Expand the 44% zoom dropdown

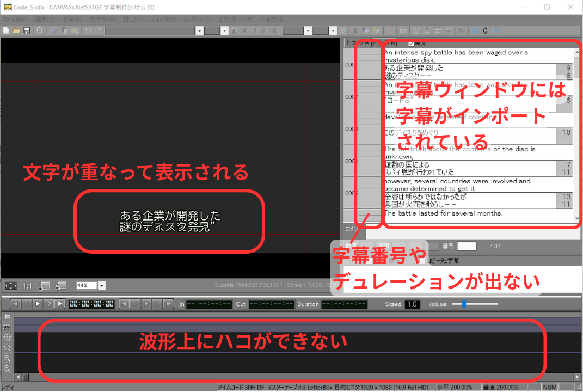(101, 286)
